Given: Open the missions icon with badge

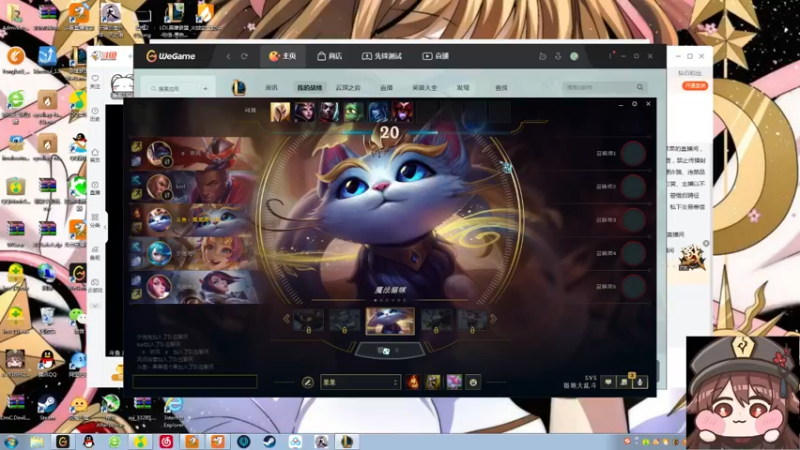Looking at the screenshot, I should coord(624,382).
